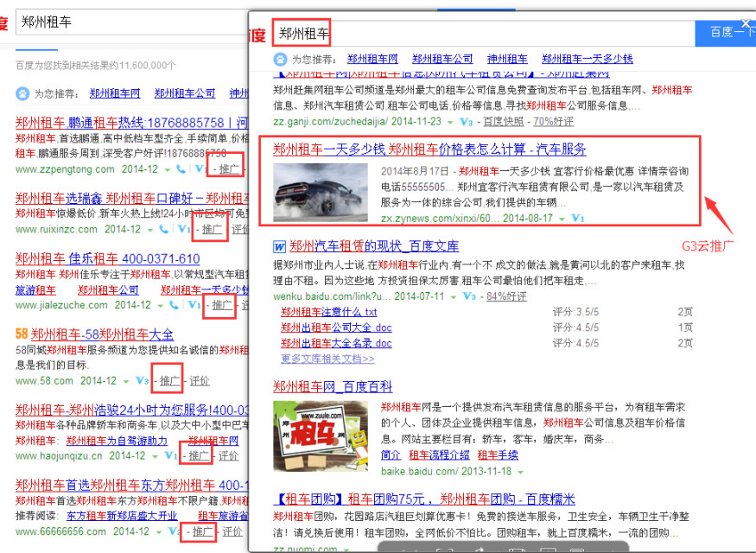Open 郑州租车选瑞鑫 result title

tap(131, 198)
